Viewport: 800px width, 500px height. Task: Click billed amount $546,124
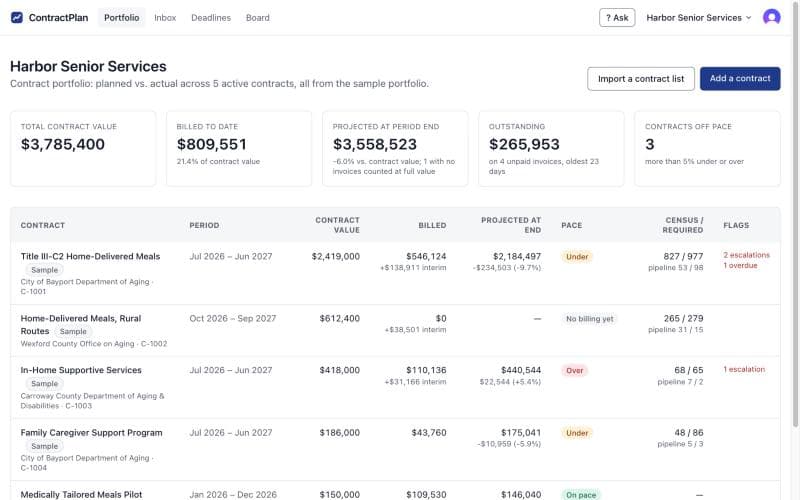[x=426, y=256]
